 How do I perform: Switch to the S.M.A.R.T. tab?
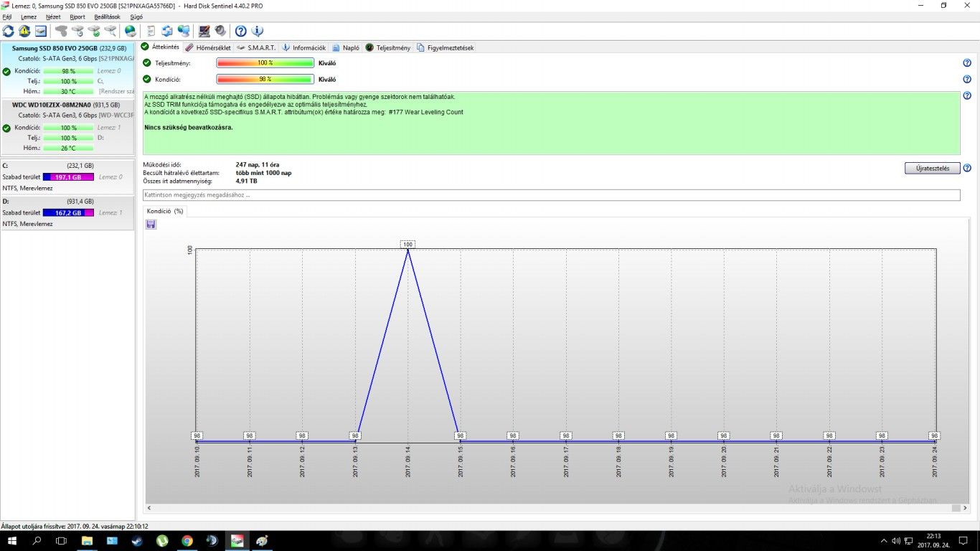[256, 47]
